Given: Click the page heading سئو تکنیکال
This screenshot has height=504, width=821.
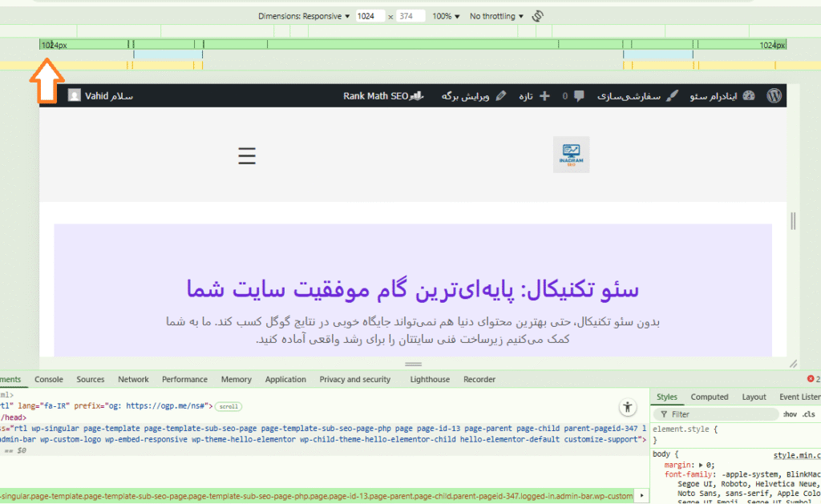Looking at the screenshot, I should coord(413,289).
